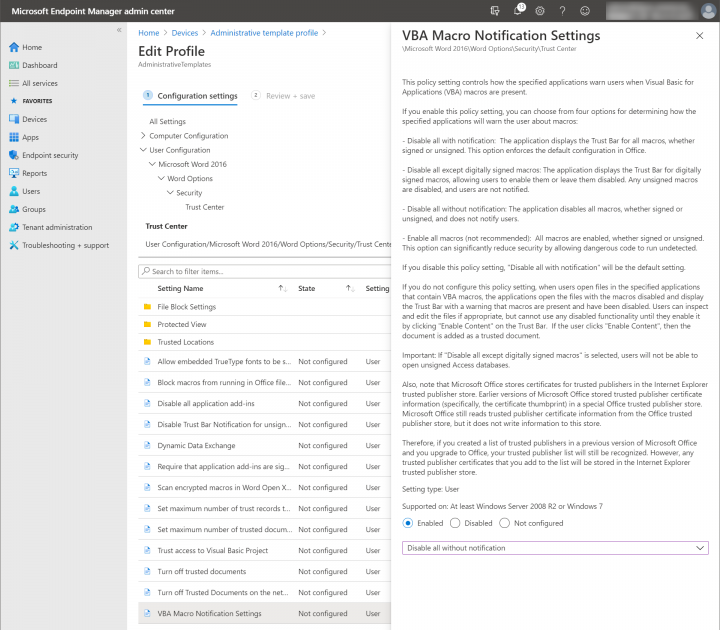720x630 pixels.
Task: Expand Computer Configuration tree node
Action: (x=143, y=135)
